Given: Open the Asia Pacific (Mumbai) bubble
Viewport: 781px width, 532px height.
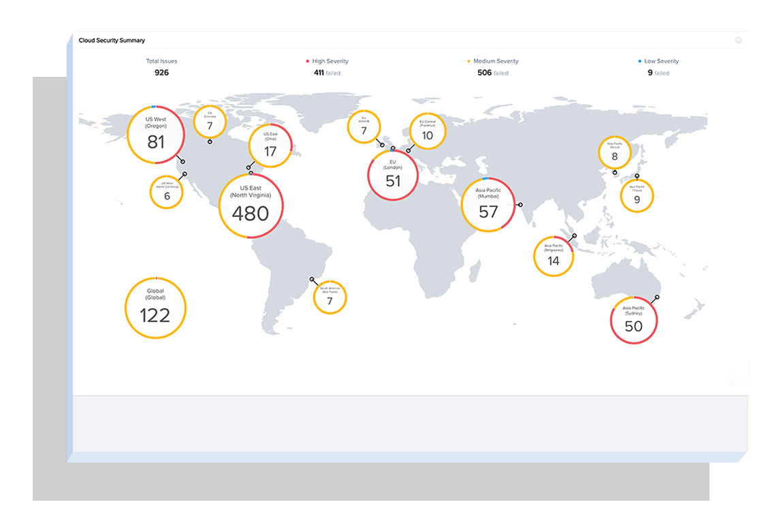Looking at the screenshot, I should [488, 206].
